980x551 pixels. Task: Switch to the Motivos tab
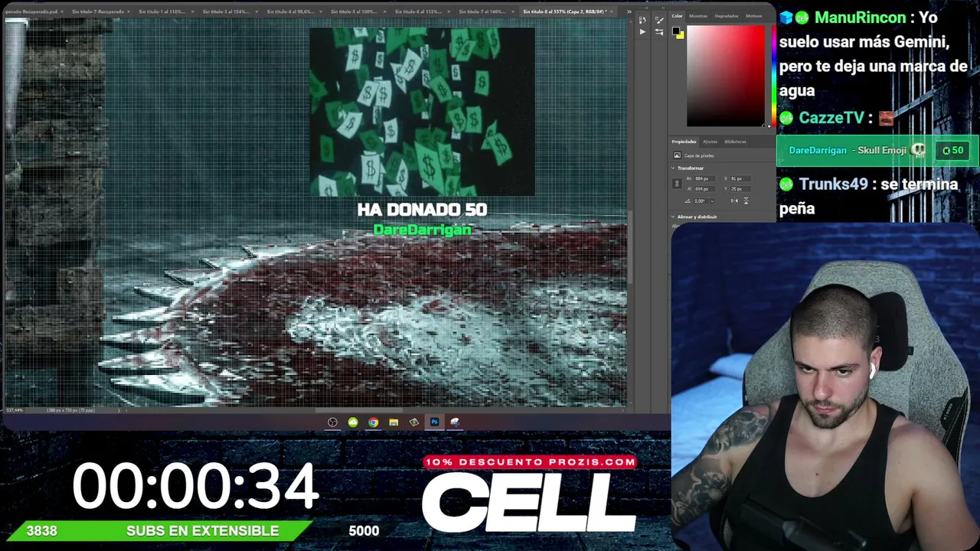click(754, 15)
